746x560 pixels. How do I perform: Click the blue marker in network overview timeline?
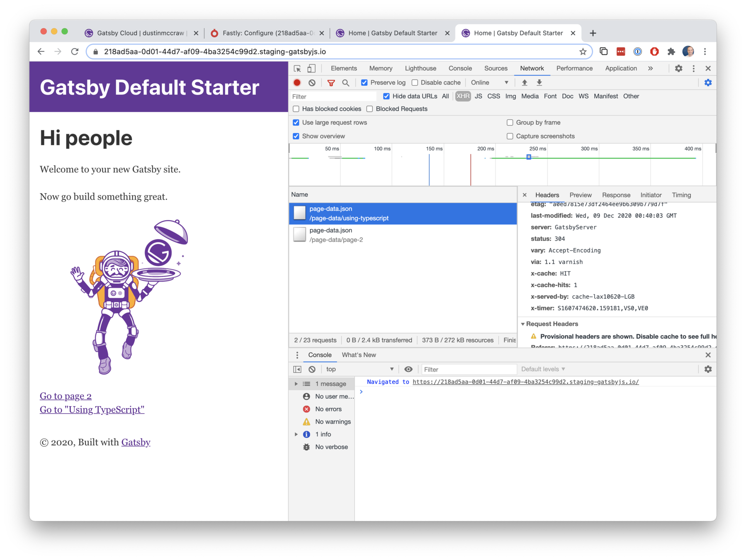(529, 157)
